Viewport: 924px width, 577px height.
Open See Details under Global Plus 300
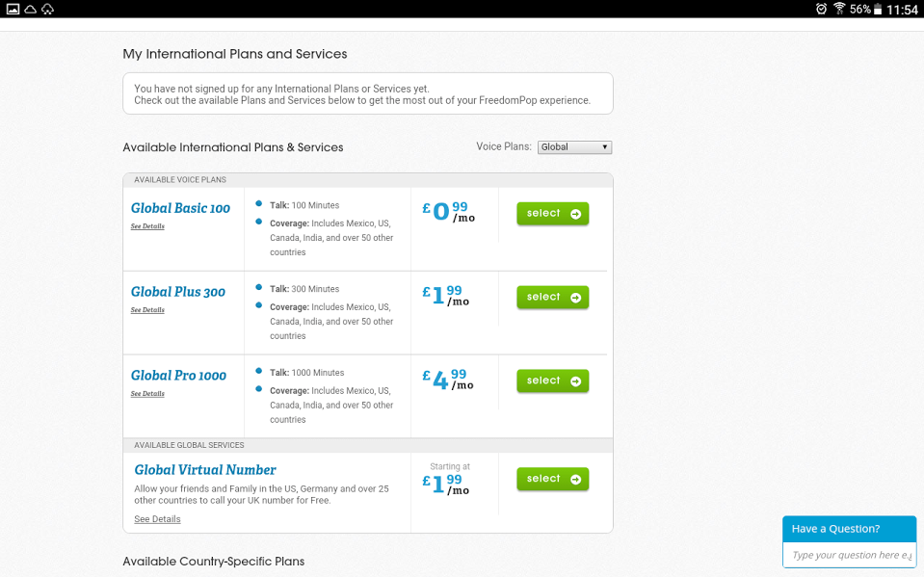tap(147, 310)
